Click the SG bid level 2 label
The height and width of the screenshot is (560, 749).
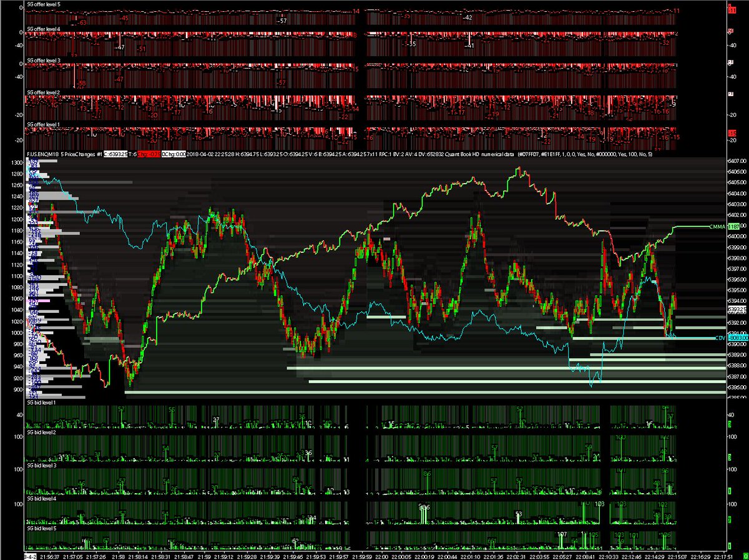(x=41, y=432)
